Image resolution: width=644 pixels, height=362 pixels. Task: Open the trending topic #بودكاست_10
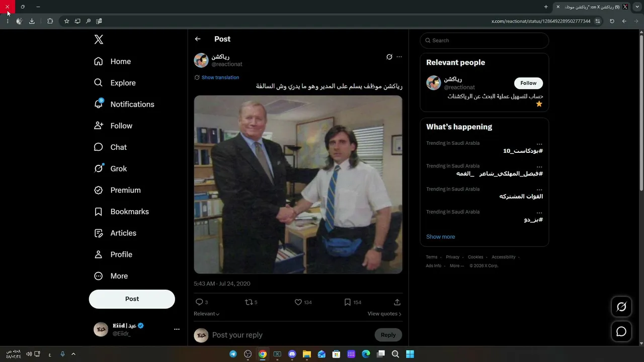(x=523, y=151)
